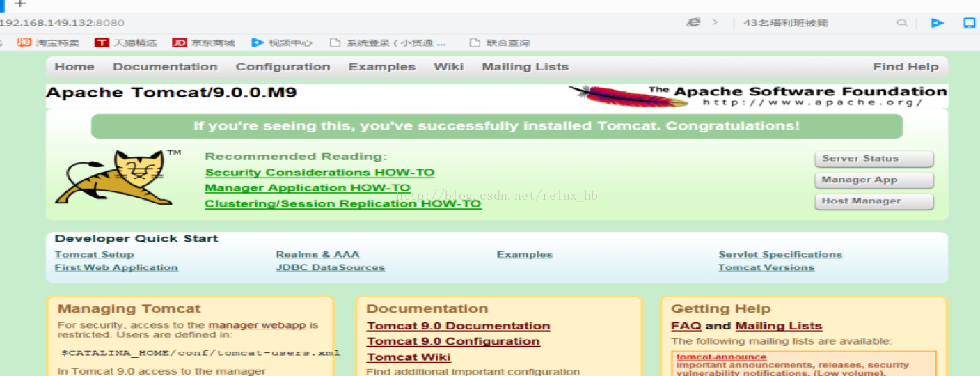Open a new browser tab with plus icon
This screenshot has width=980, height=376.
click(20, 4)
